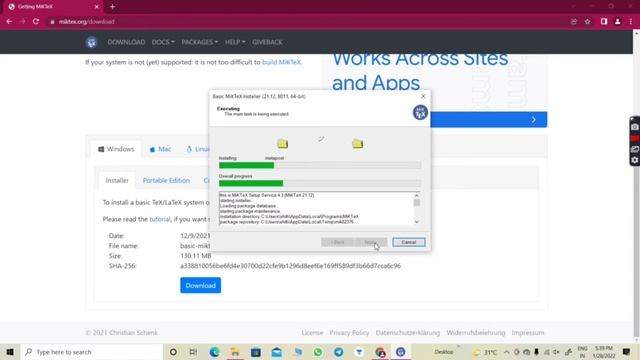Select the SHA-256 hash text
640x360 pixels.
coord(291,266)
